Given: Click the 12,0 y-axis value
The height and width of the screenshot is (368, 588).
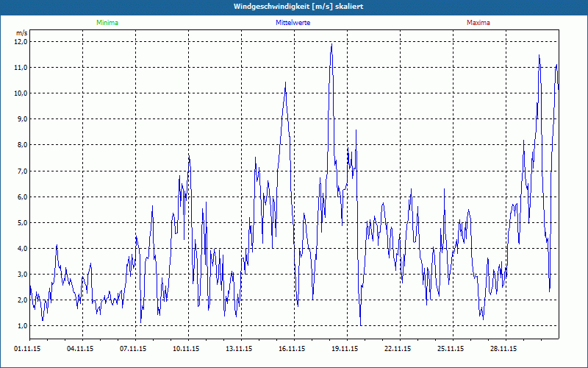Looking at the screenshot, I should click(21, 42).
